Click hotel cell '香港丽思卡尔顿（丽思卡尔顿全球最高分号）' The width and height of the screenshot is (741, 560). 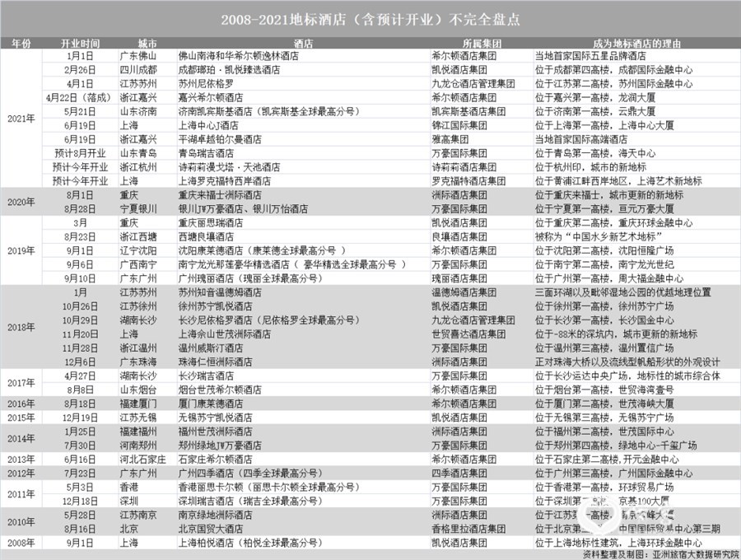tap(269, 488)
